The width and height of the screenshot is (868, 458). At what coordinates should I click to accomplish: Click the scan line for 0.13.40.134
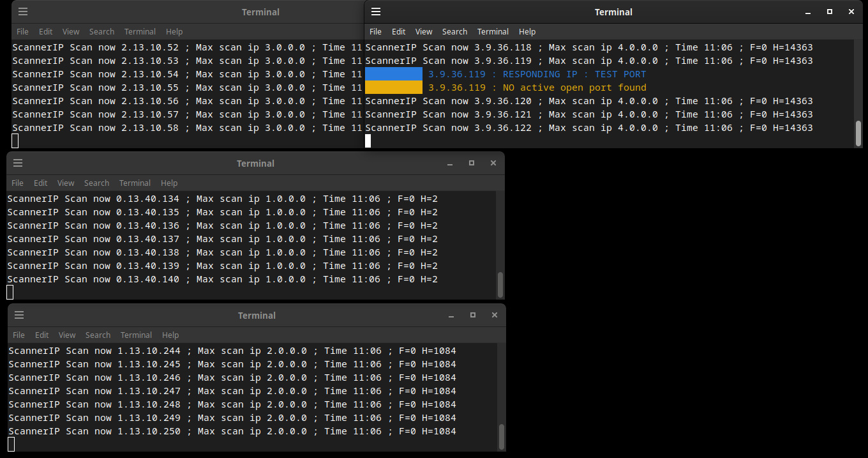click(223, 199)
